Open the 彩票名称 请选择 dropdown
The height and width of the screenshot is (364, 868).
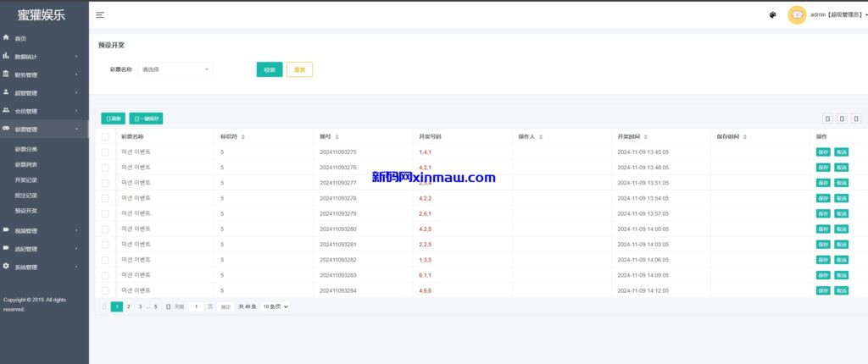click(175, 69)
